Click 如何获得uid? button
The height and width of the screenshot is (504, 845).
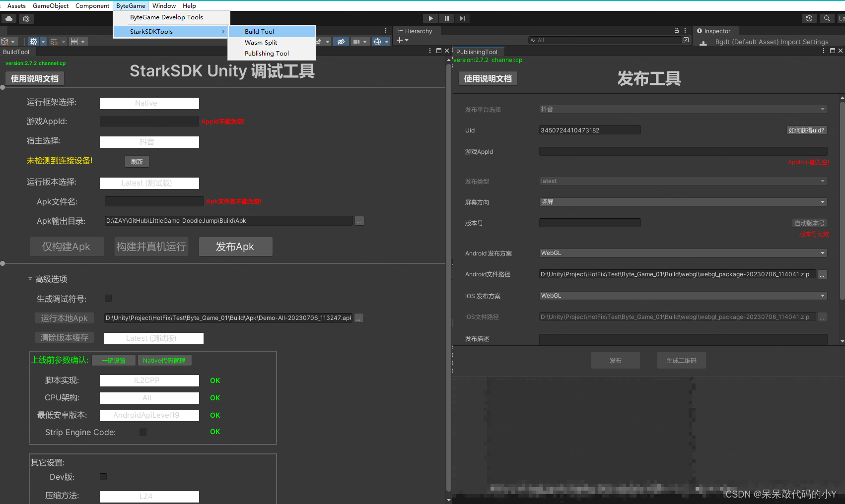[x=807, y=130]
